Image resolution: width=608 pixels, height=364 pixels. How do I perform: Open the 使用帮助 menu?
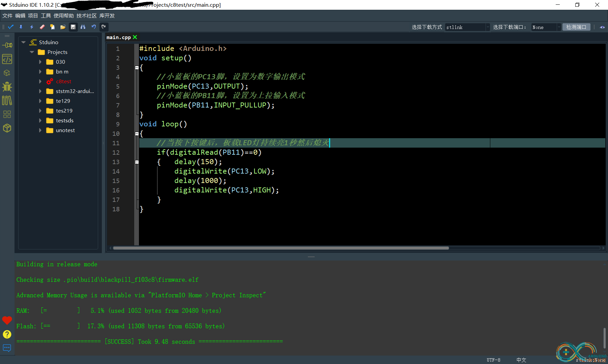tap(64, 16)
